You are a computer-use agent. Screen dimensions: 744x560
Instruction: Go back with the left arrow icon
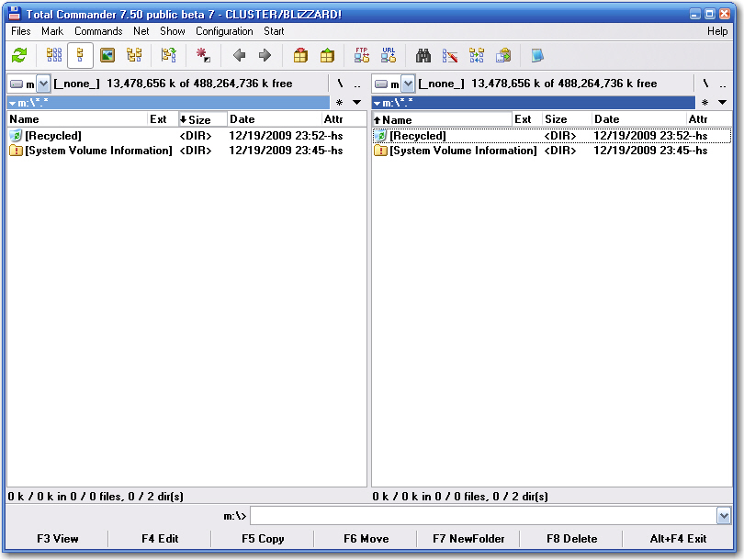[x=239, y=56]
